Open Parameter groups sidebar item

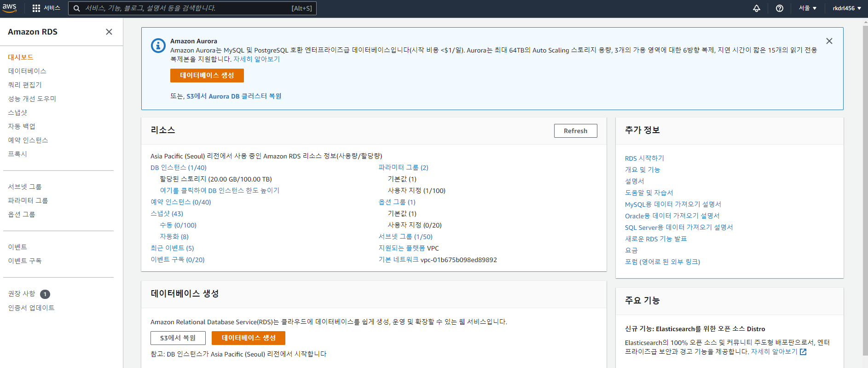(28, 200)
